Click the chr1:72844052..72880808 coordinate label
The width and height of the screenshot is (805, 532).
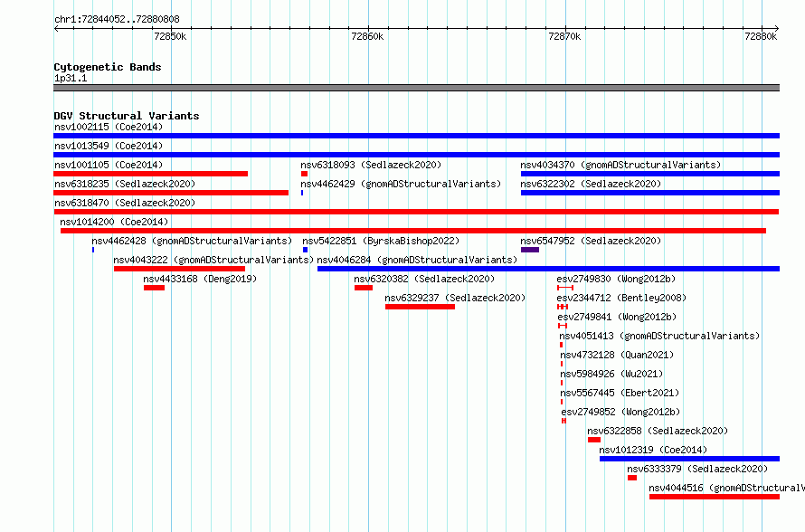pyautogui.click(x=117, y=20)
